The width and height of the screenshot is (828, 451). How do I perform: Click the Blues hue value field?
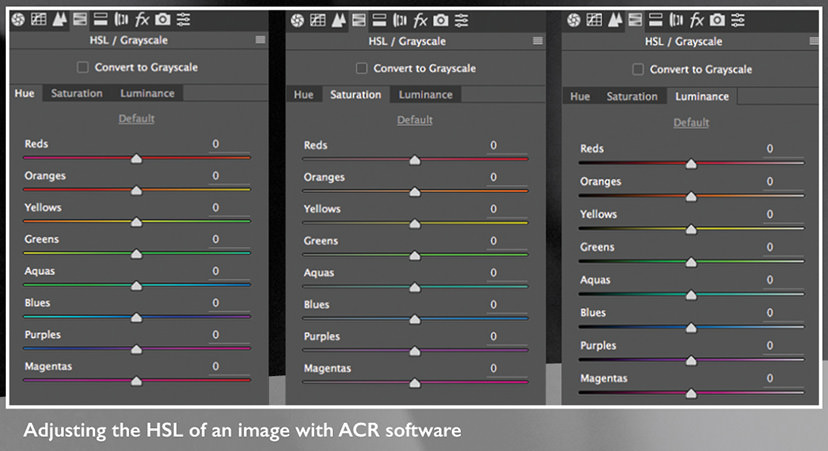(228, 303)
